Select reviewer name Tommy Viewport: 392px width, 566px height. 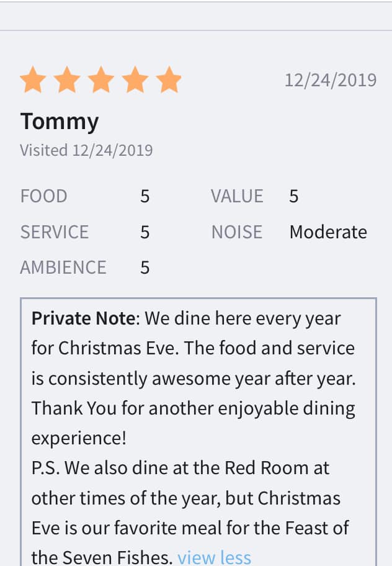click(x=60, y=121)
